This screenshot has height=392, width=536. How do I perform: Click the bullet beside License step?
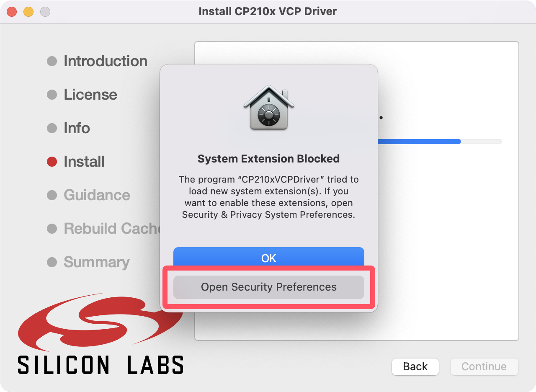(52, 95)
